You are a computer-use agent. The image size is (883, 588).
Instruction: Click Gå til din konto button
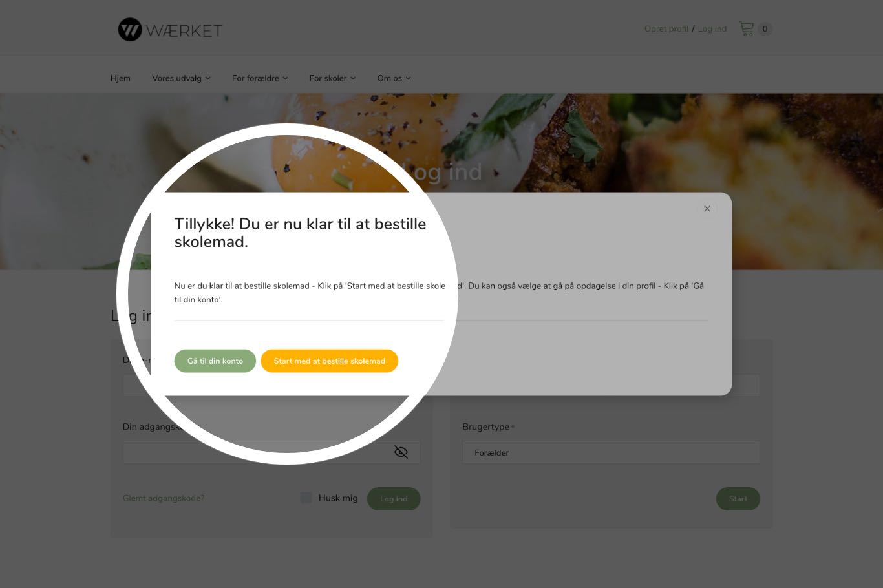pos(215,361)
